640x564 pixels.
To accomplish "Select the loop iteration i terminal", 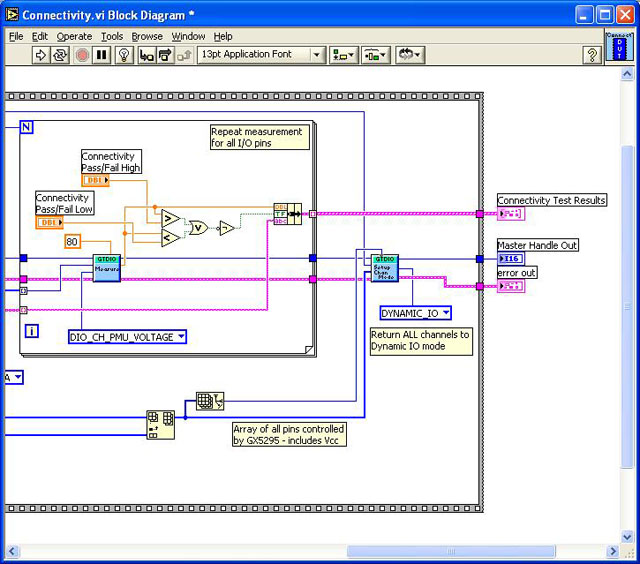I will [x=32, y=331].
